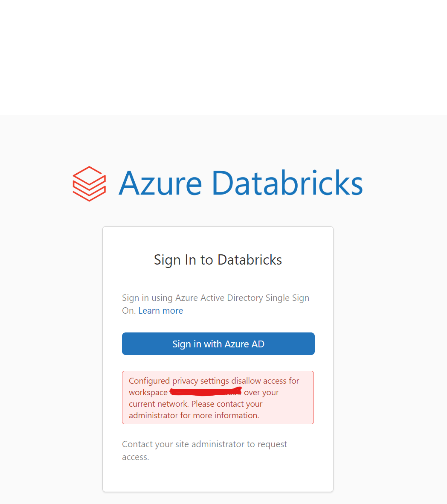447x504 pixels.
Task: Click the blank page area left of card
Action: (51, 341)
